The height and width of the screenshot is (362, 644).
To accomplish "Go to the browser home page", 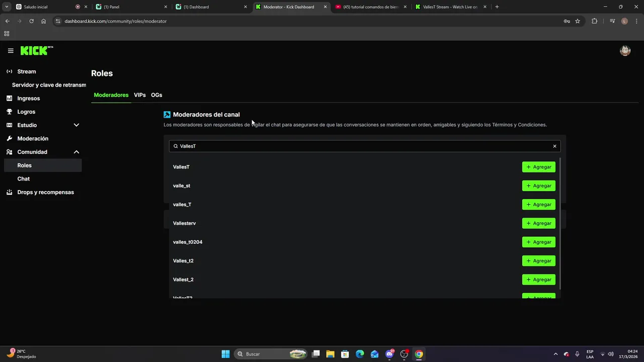I will [x=44, y=21].
